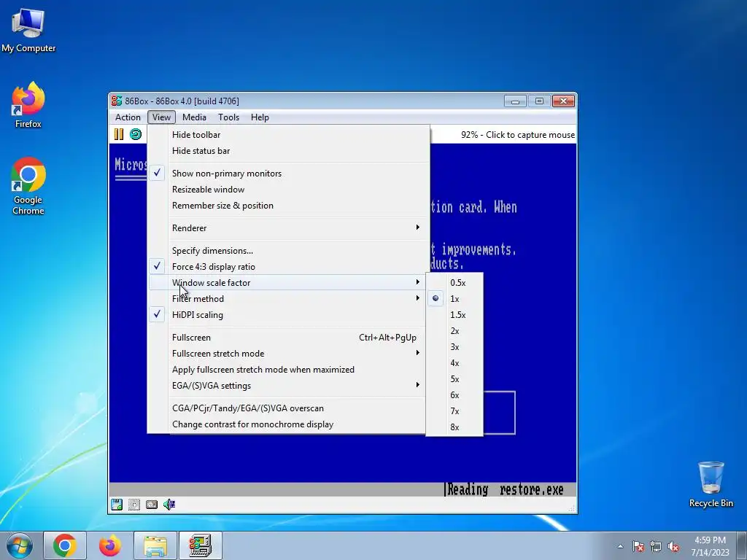Select 7x window scale factor

pos(454,411)
